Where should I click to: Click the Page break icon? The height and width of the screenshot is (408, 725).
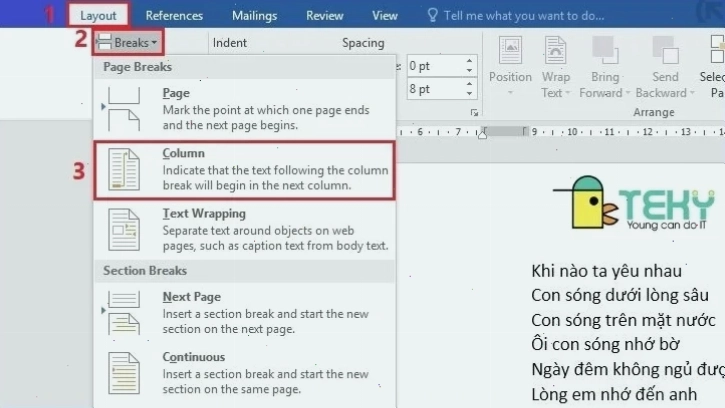(123, 109)
